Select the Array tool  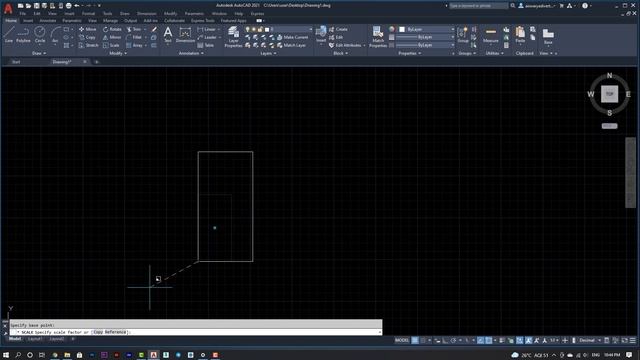point(135,45)
